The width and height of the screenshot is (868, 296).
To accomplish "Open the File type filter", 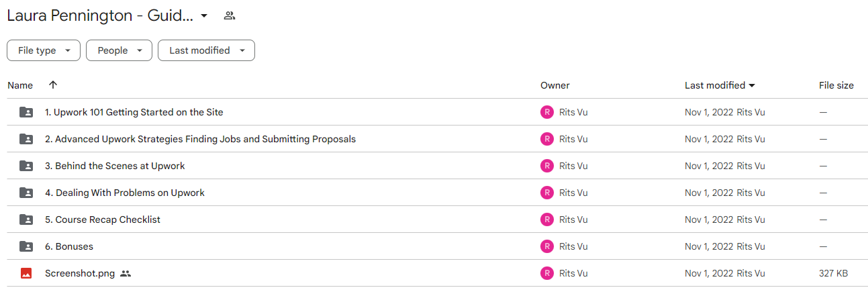I will [x=44, y=50].
